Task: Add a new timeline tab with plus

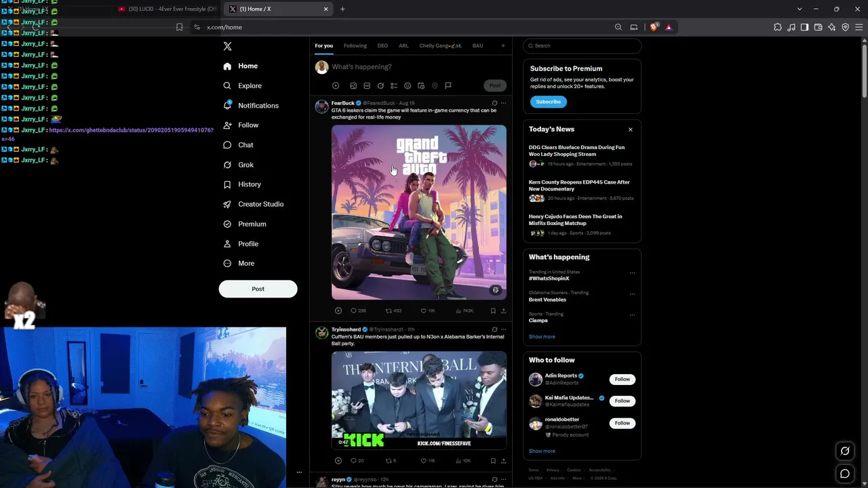Action: 503,46
